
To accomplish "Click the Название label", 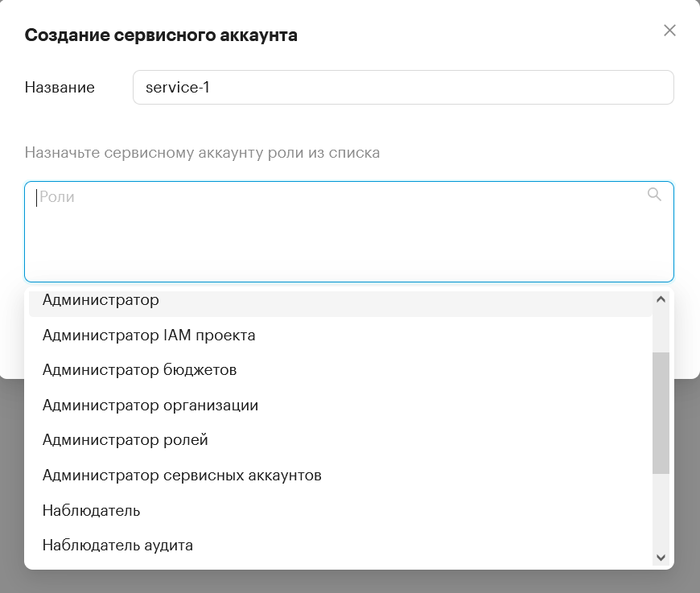I will pos(60,87).
